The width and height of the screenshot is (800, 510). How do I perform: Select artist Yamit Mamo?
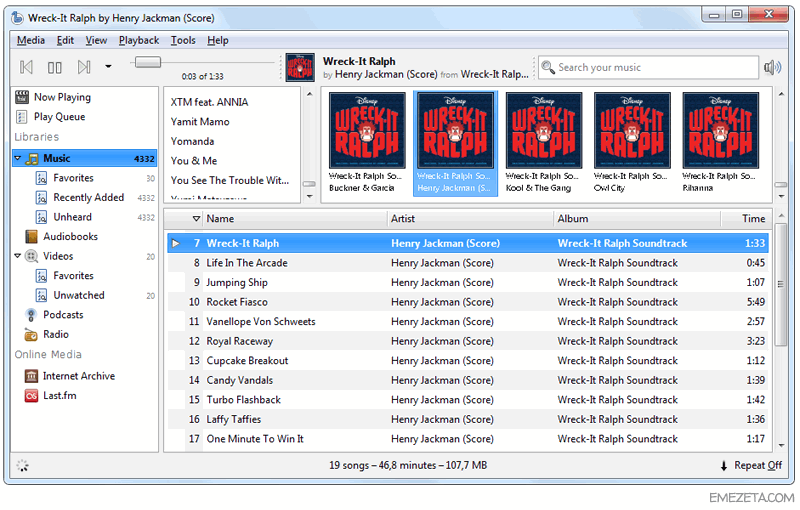tap(200, 122)
